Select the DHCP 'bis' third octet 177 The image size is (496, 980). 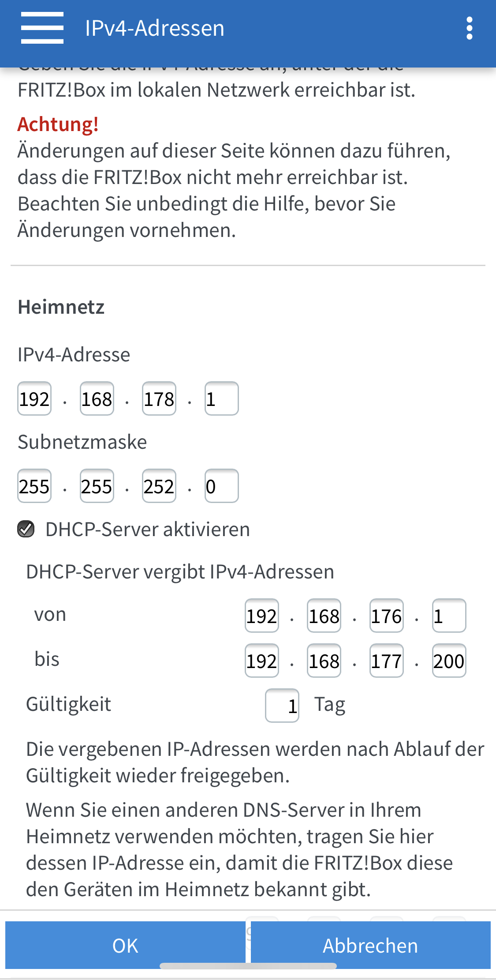[387, 661]
